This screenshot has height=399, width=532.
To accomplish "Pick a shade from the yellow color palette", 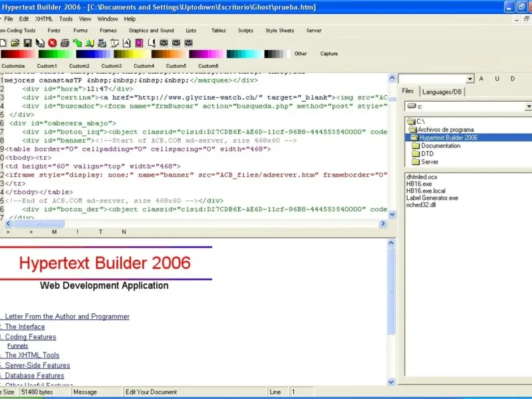I will pos(130,54).
